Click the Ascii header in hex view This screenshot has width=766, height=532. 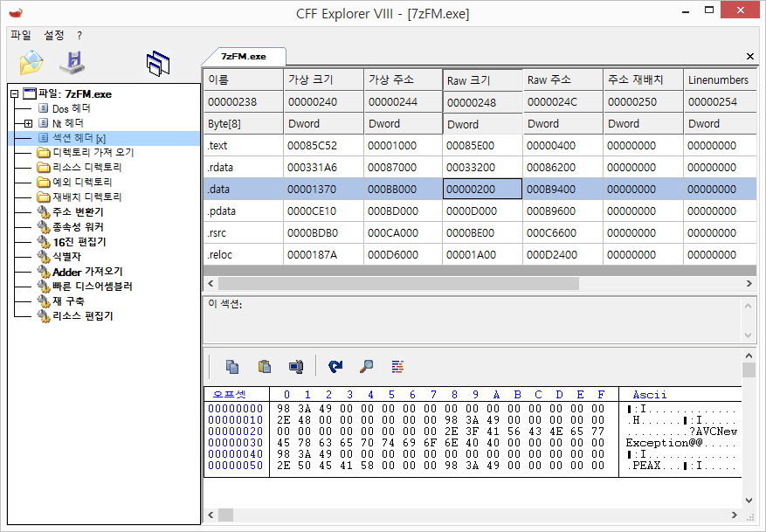point(650,394)
